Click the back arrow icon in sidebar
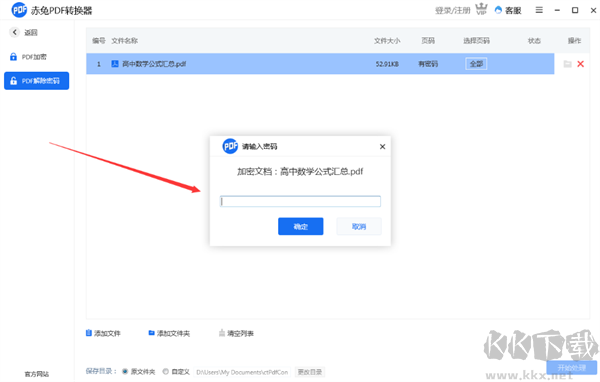The image size is (600, 382). pyautogui.click(x=15, y=32)
